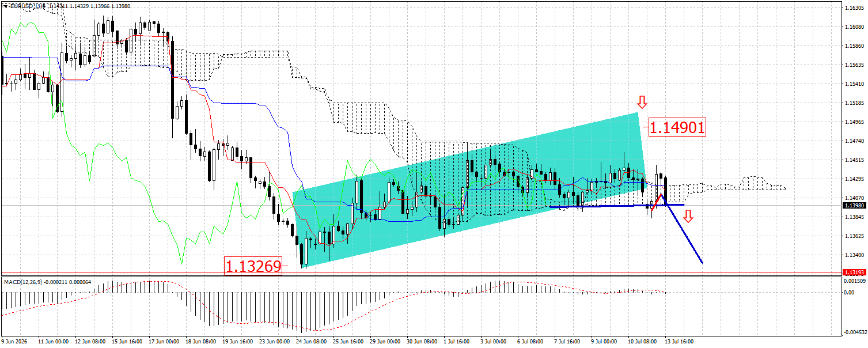The width and height of the screenshot is (868, 348).
Task: Click the 1.14070 value on price axis
Action: tap(853, 198)
